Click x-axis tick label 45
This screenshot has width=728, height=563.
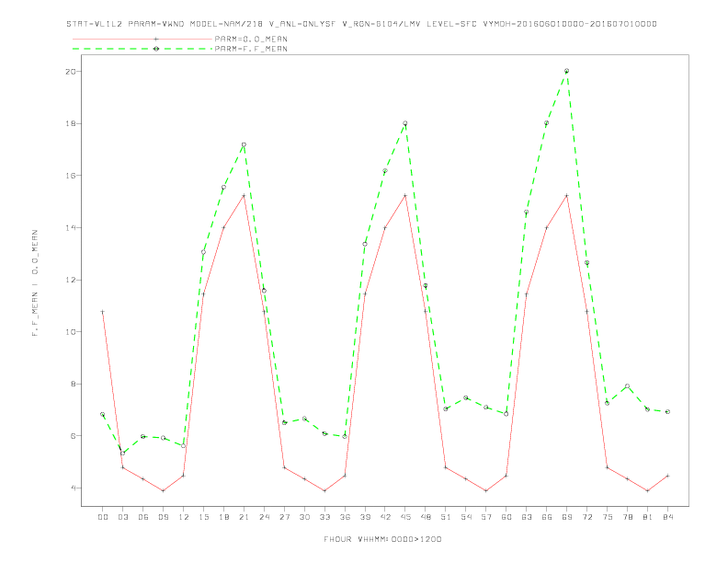[x=405, y=517]
